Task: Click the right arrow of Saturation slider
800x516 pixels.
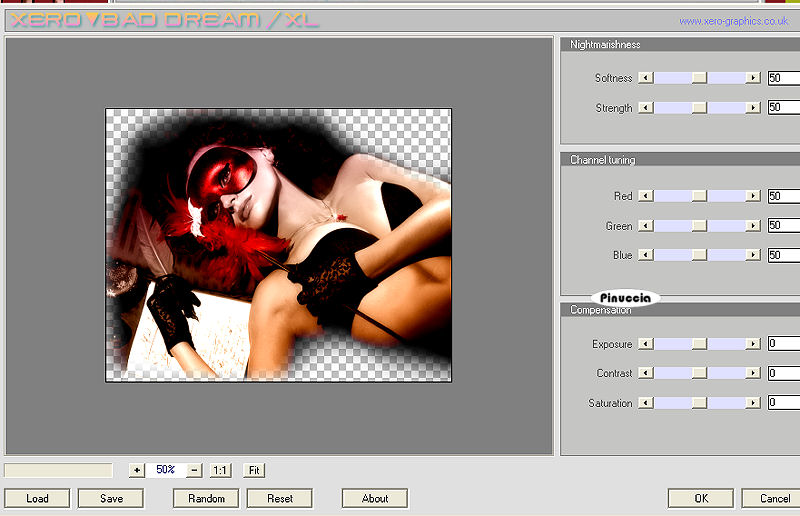Action: [x=753, y=403]
